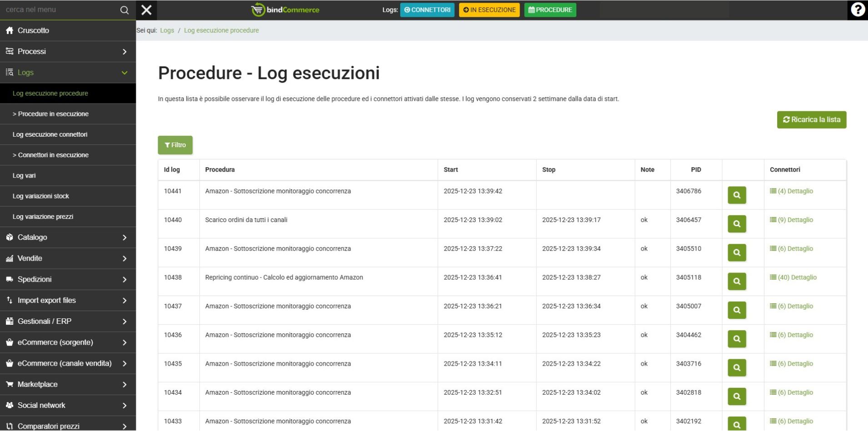Inspect log 10435 with the magnifier button

pyautogui.click(x=736, y=368)
